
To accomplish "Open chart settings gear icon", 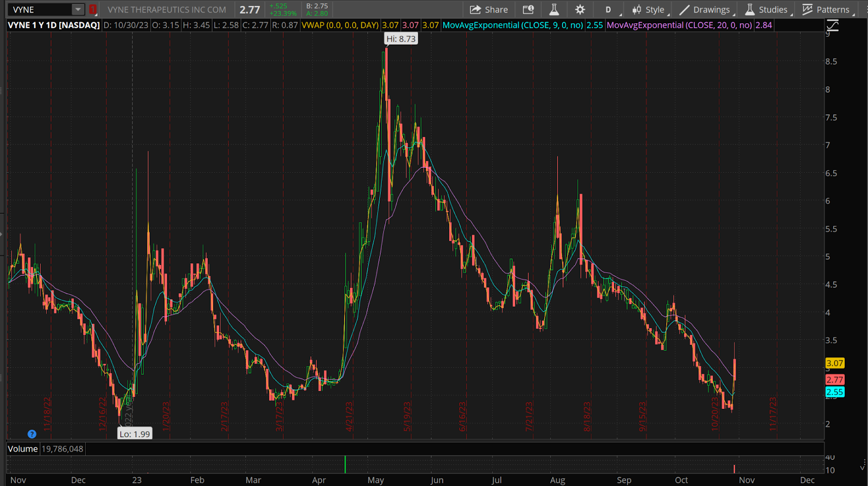I will (580, 10).
